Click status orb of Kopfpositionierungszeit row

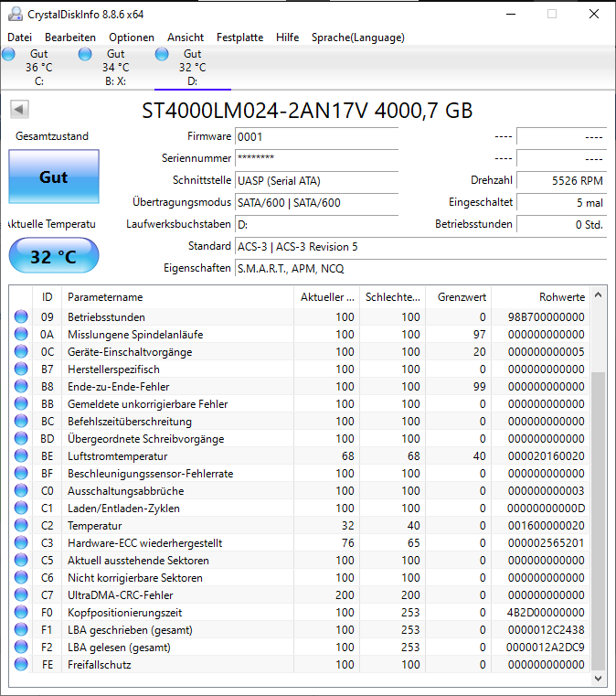pyautogui.click(x=21, y=612)
